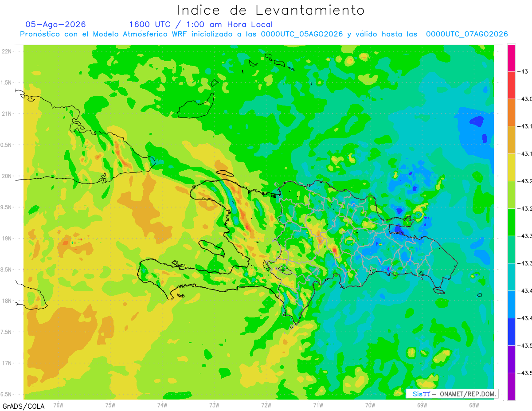Viewport: 532px width, 411px height.
Task: Click the '19N' latitude label
Action: tap(7, 239)
